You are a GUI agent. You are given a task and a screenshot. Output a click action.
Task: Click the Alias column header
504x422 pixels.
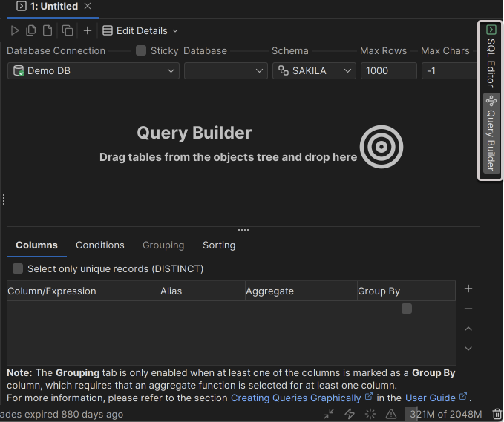pyautogui.click(x=203, y=291)
